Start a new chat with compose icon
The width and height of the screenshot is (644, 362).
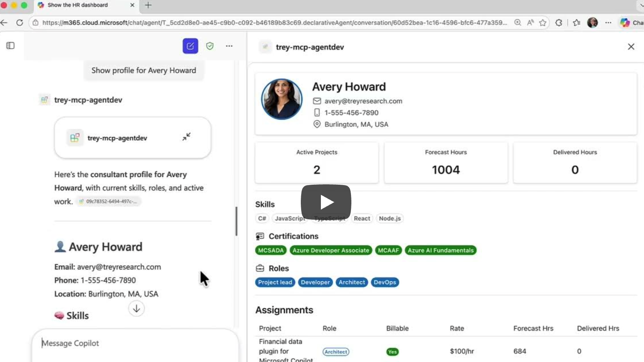pos(190,46)
